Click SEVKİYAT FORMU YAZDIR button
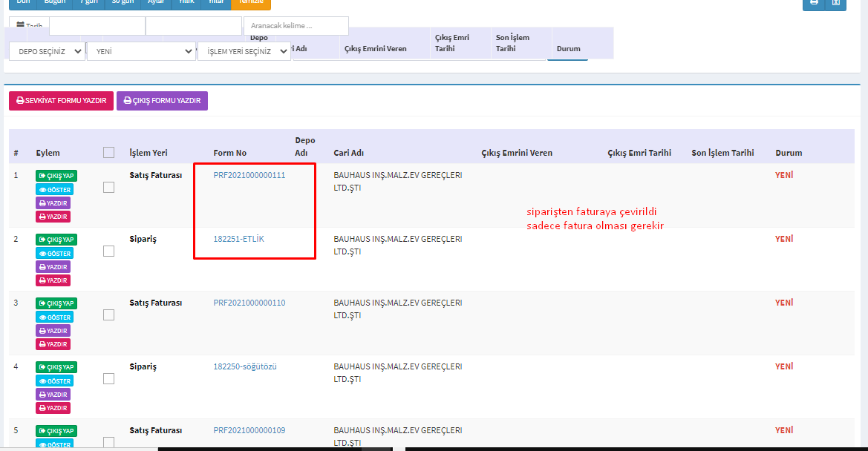Image resolution: width=868 pixels, height=451 pixels. (61, 101)
